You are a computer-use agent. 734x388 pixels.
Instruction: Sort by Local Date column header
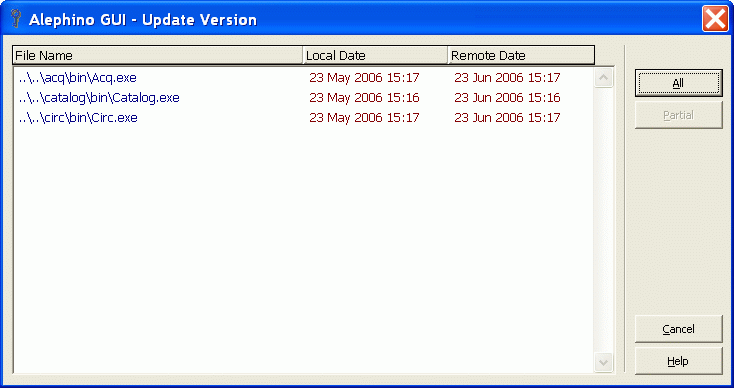pyautogui.click(x=375, y=55)
